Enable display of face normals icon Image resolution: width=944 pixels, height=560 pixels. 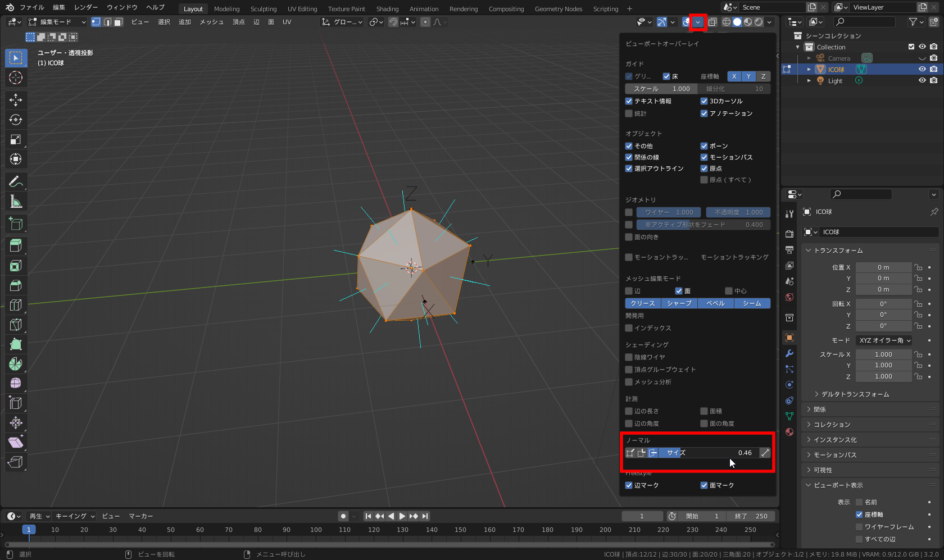click(653, 453)
